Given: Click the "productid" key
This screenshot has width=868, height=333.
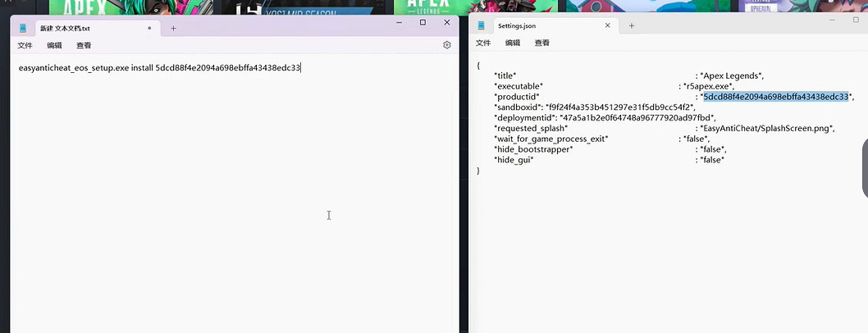Looking at the screenshot, I should click(517, 97).
